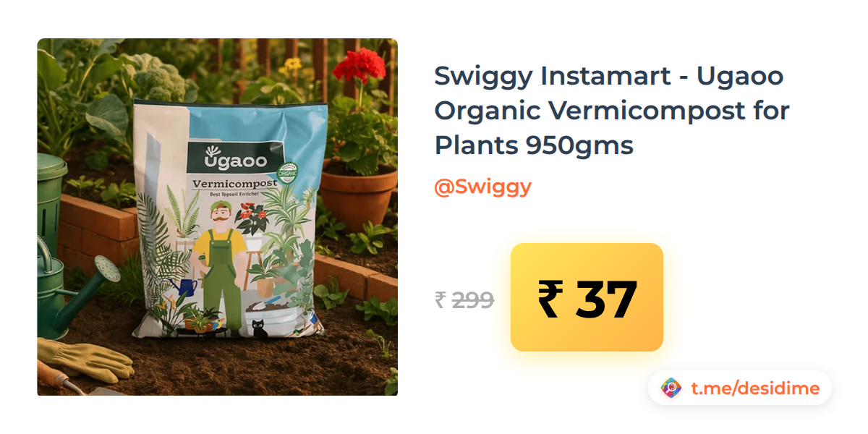Click the red geranium flower
The image size is (868, 434).
coord(359,66)
